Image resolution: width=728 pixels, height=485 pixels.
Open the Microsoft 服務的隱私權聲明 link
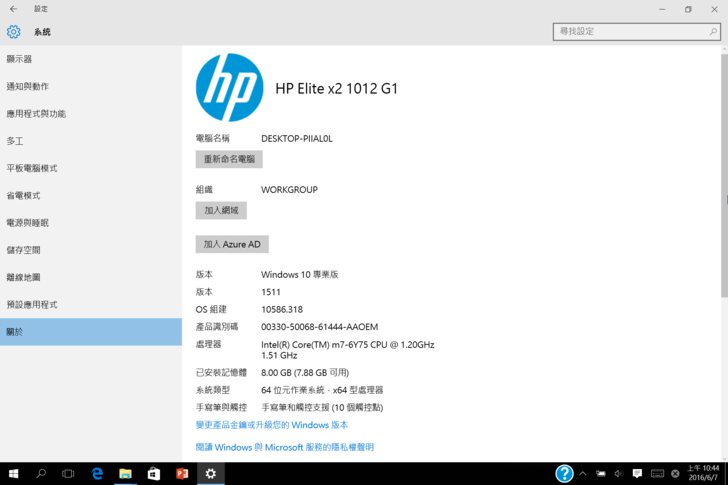pyautogui.click(x=285, y=447)
